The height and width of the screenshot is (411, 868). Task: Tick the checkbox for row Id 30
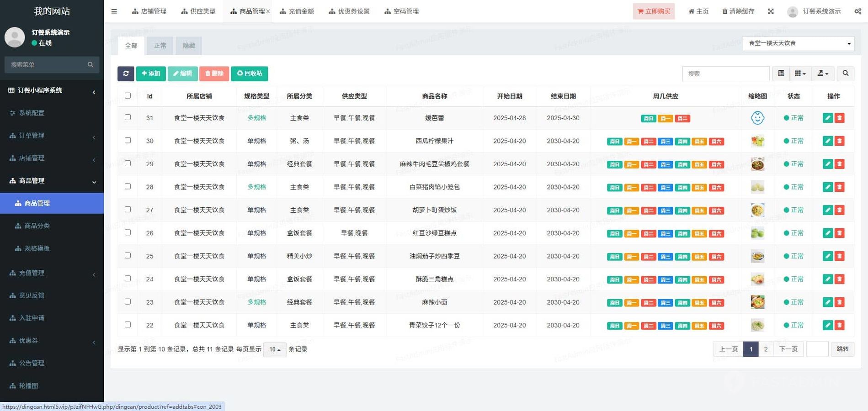click(x=128, y=141)
